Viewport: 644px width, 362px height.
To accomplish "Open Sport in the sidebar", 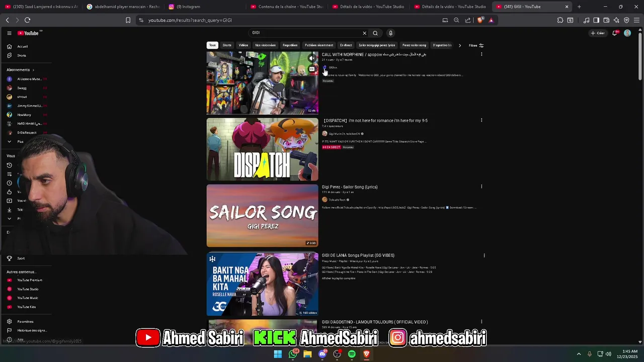I will pos(21,258).
